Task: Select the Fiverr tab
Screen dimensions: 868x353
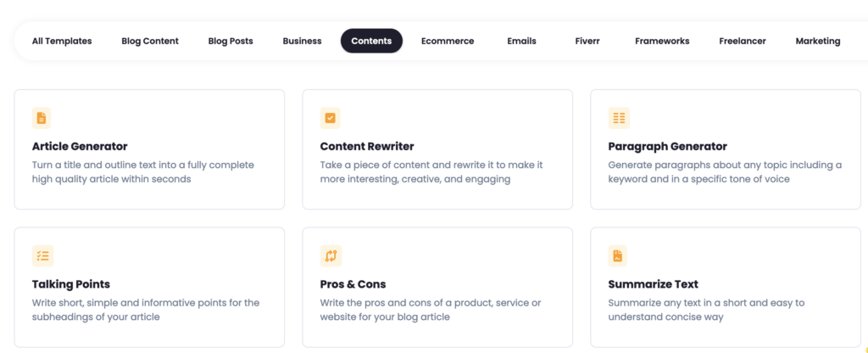Action: pos(587,41)
